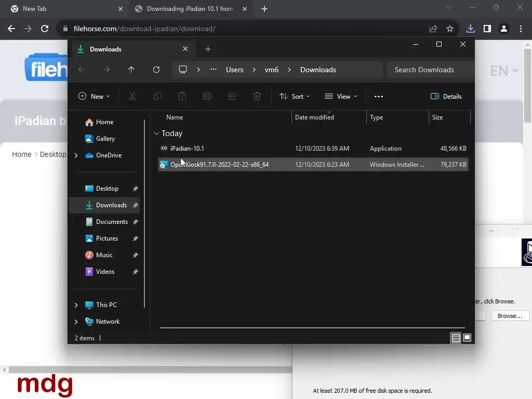This screenshot has height=399, width=532.
Task: Click the Share icon in Explorer toolbar
Action: 232,96
